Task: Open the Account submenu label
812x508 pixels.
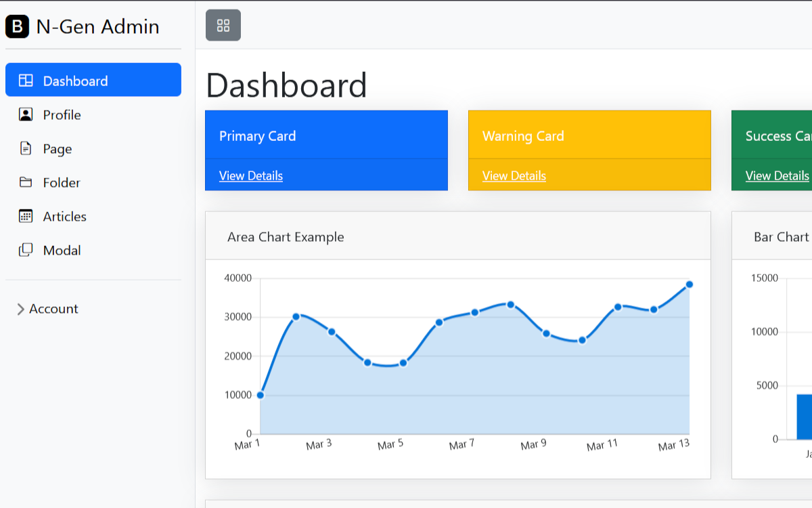Action: (53, 309)
